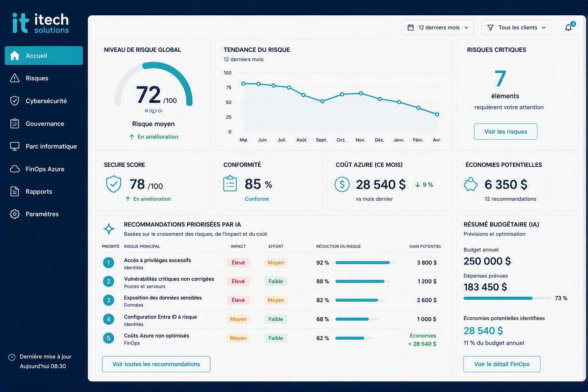The image size is (588, 392).
Task: Click the 3 800 $ potential gain value
Action: pyautogui.click(x=427, y=263)
